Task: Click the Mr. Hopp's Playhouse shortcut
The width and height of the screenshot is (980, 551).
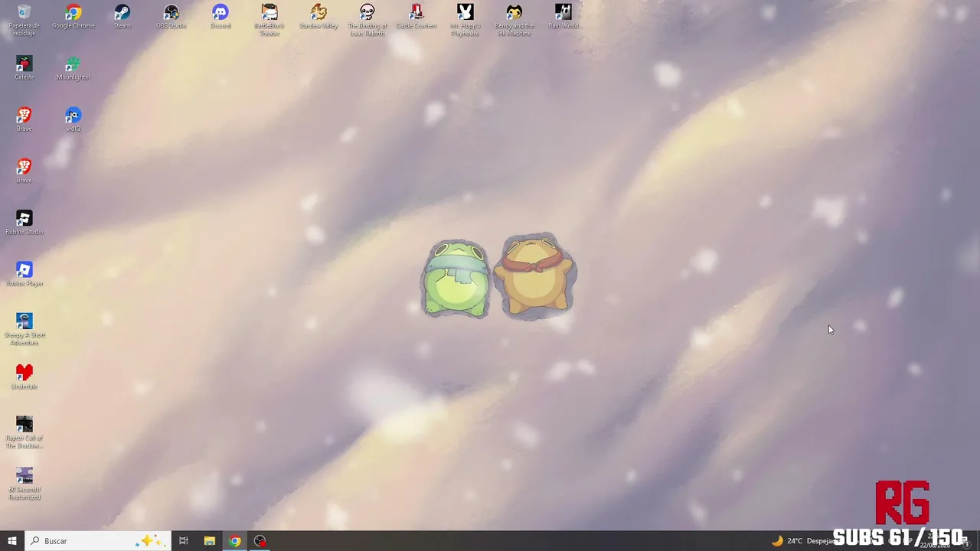Action: click(x=465, y=20)
